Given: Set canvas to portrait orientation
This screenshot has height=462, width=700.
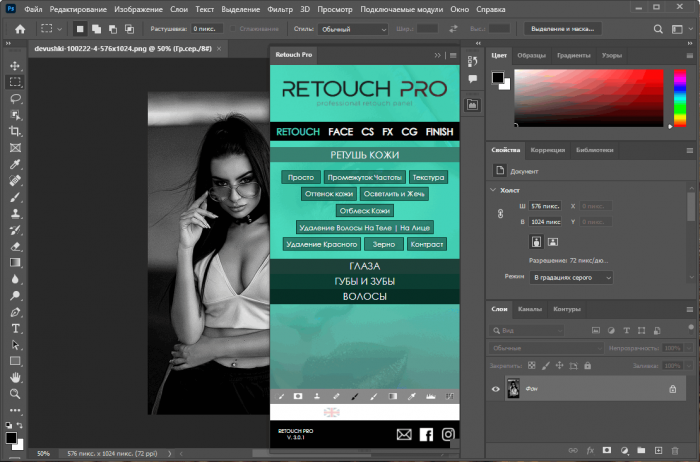Looking at the screenshot, I should pyautogui.click(x=536, y=241).
